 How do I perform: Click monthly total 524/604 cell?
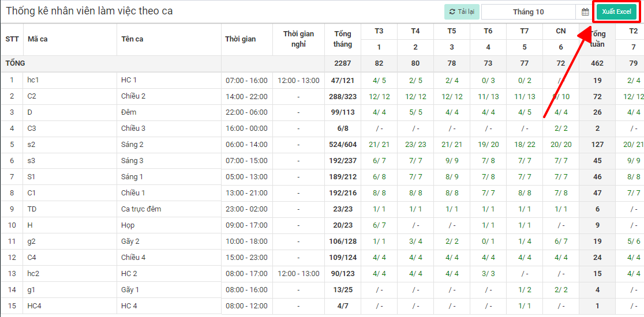[x=342, y=145]
